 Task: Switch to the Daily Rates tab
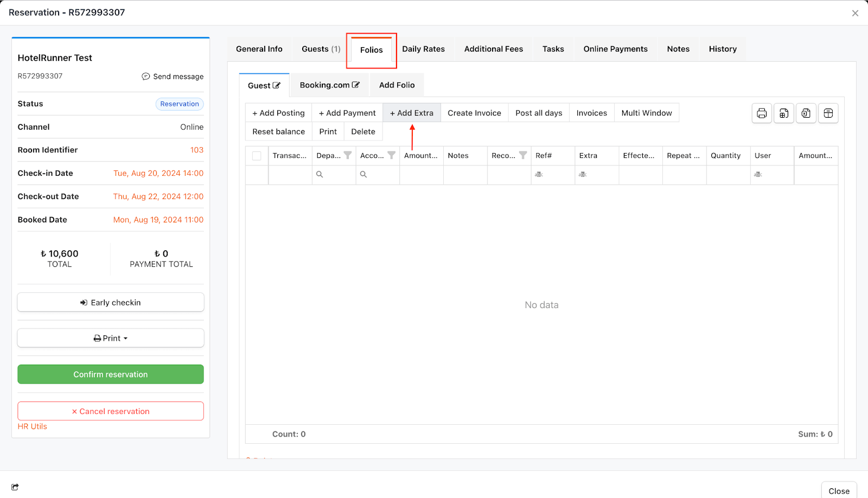[423, 49]
